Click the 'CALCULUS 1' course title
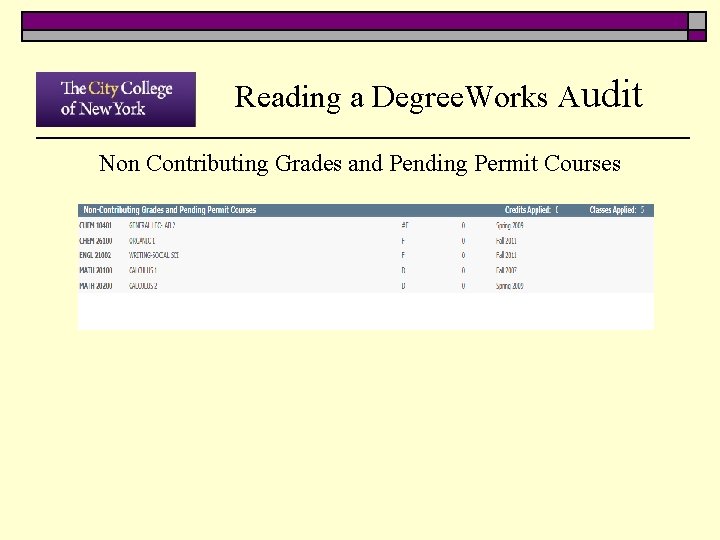This screenshot has height=540, width=720. [143, 270]
